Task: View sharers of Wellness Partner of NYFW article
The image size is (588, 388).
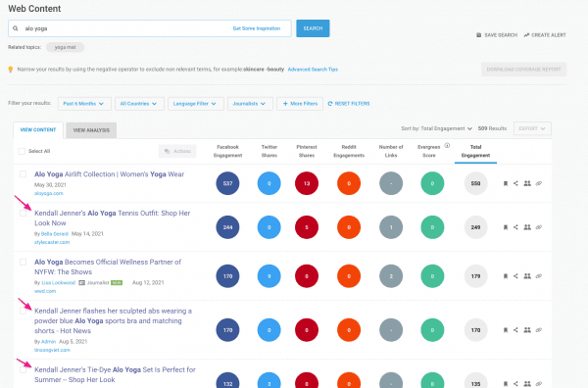Action: click(527, 276)
